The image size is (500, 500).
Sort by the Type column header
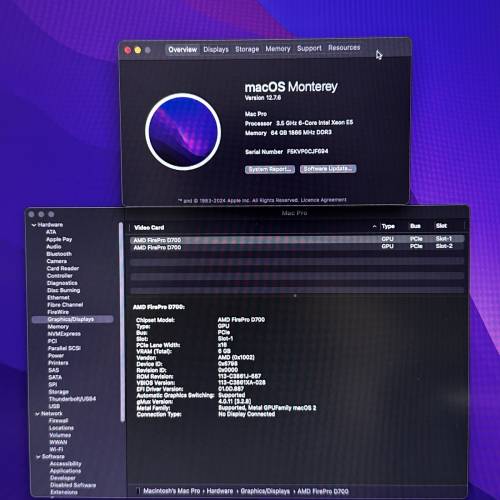coord(388,226)
